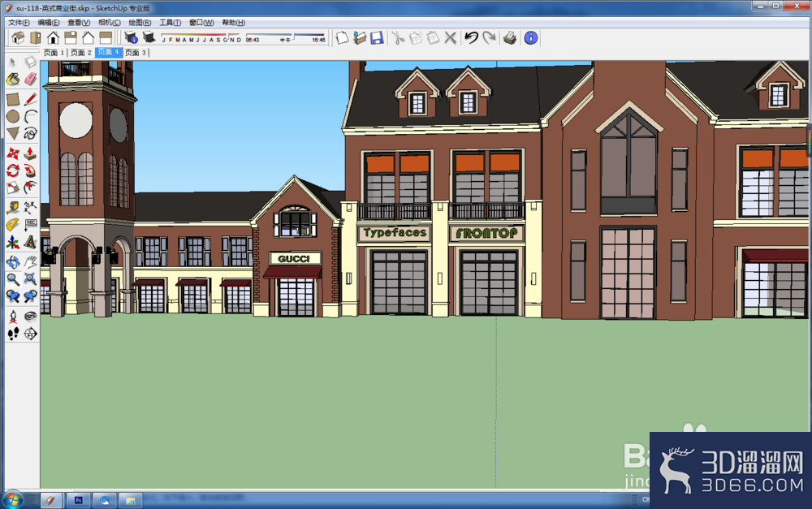
Task: Switch to scene tab 页面 2
Action: pyautogui.click(x=80, y=52)
